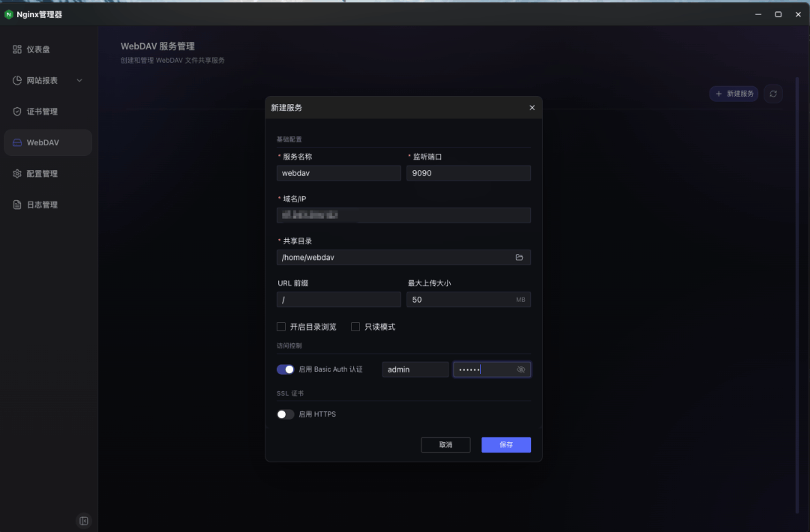Click the Cancel button in dialog

tap(445, 445)
